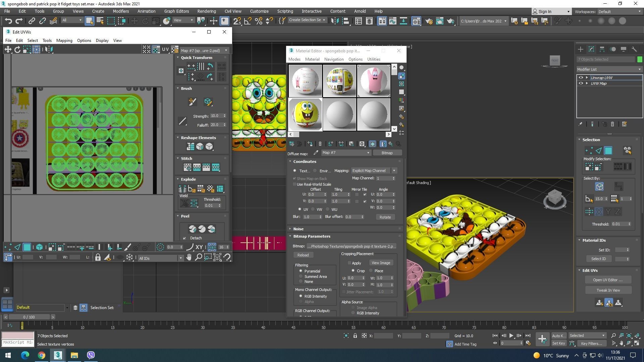Image resolution: width=644 pixels, height=362 pixels.
Task: Click the Select ID button
Action: click(x=598, y=259)
